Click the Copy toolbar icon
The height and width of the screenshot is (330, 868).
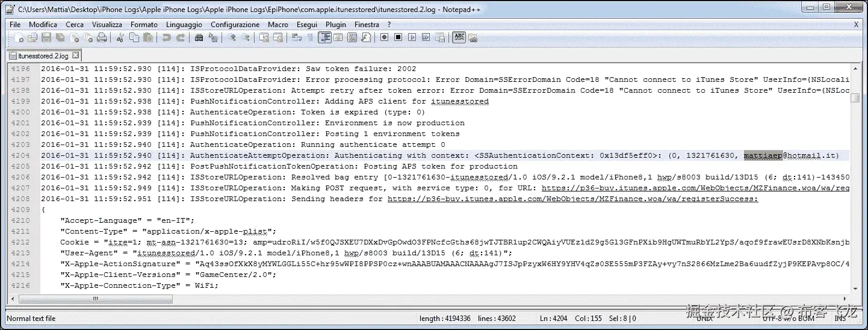(134, 38)
